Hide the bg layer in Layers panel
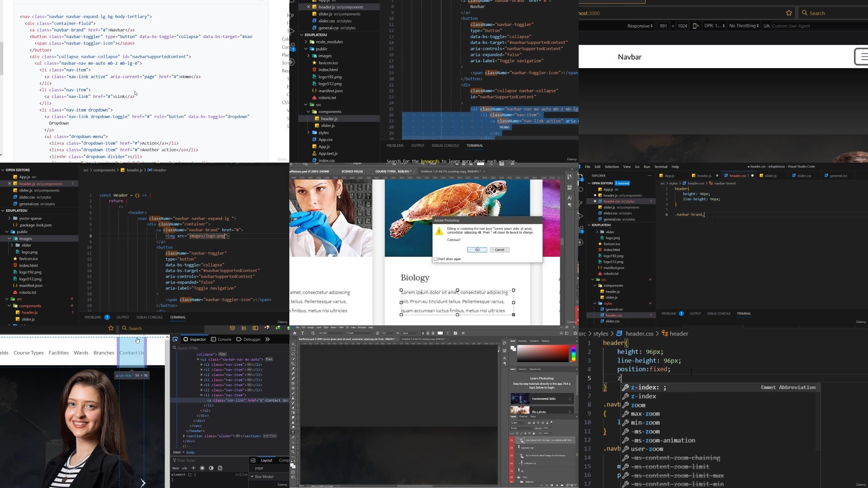The width and height of the screenshot is (868, 488). pyautogui.click(x=512, y=471)
